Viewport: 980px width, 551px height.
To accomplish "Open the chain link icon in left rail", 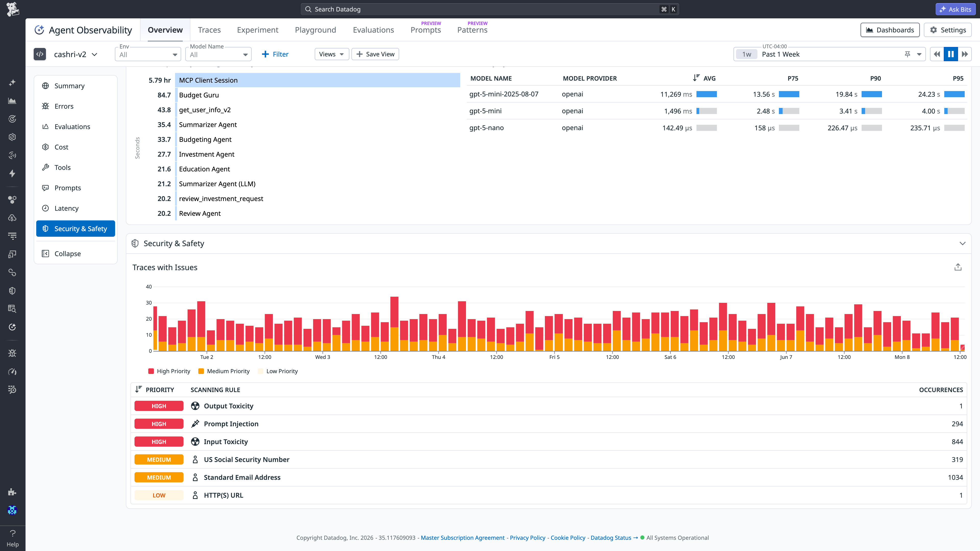I will point(12,273).
